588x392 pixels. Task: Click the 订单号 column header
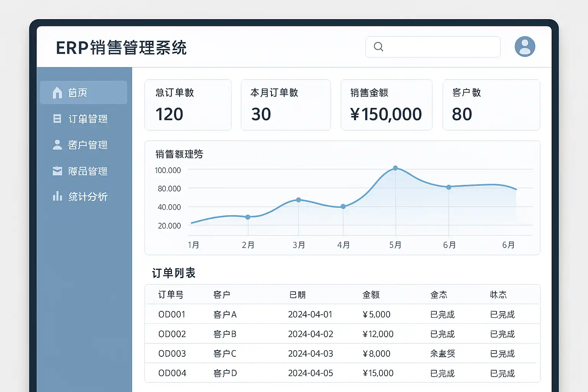pyautogui.click(x=171, y=294)
